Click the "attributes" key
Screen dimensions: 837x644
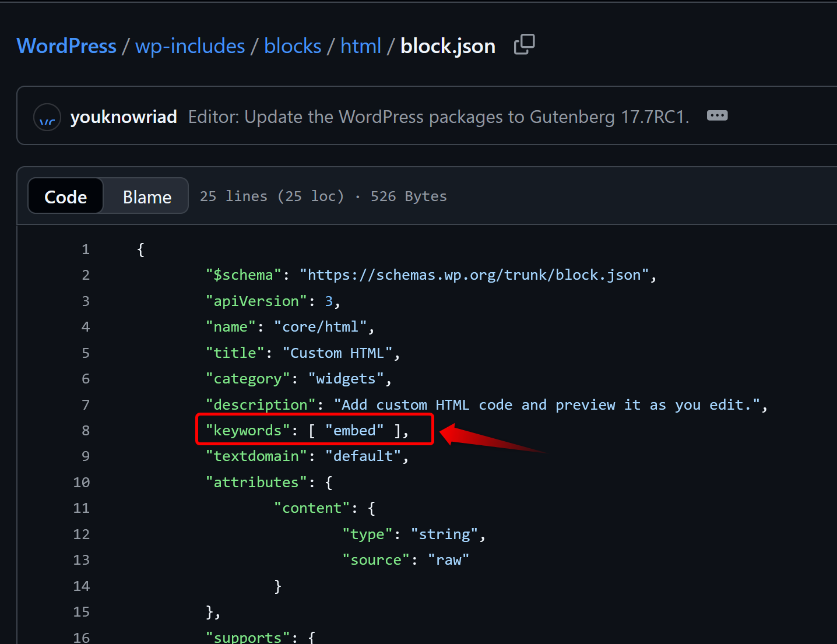coord(256,483)
